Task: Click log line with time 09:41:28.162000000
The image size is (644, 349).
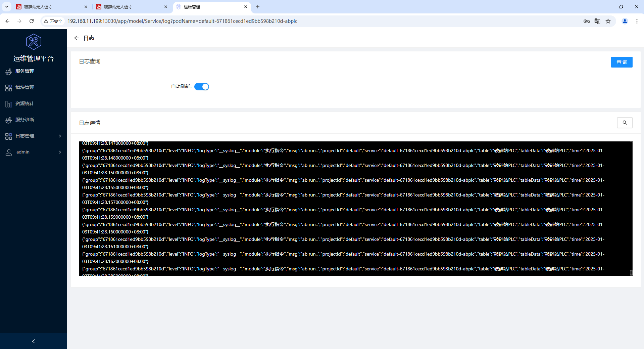Action: click(x=343, y=258)
